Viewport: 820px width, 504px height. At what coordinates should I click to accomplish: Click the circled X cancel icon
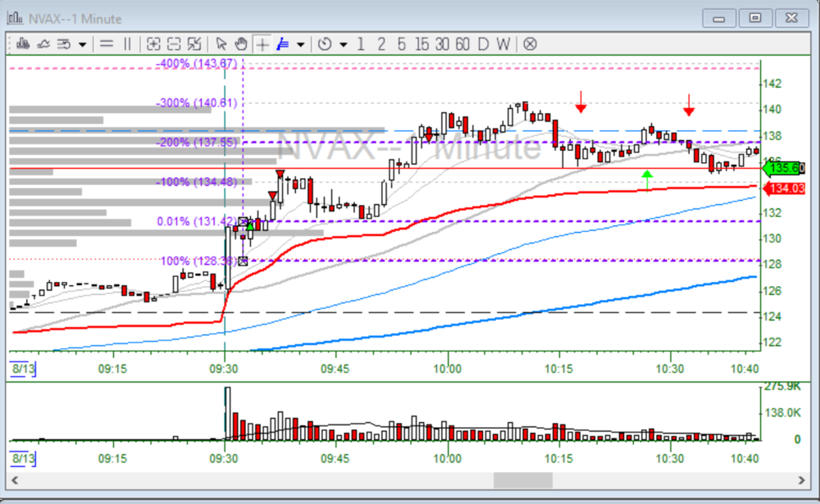(x=530, y=44)
